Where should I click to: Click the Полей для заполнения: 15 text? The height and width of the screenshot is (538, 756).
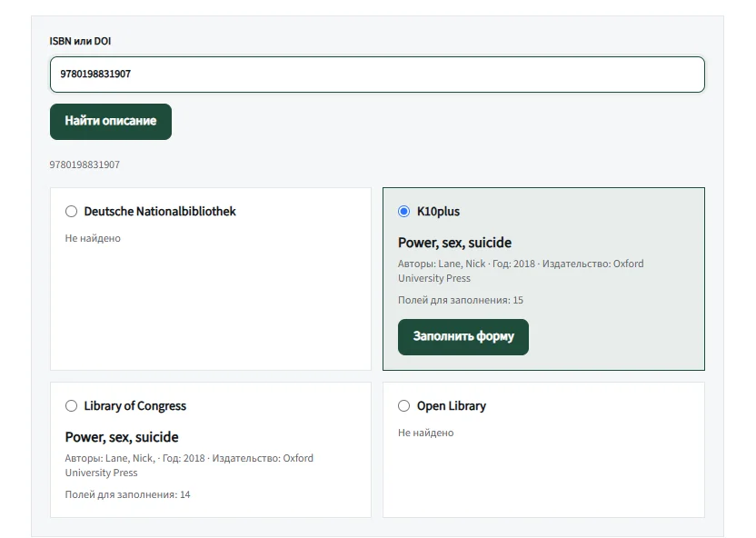coord(461,300)
